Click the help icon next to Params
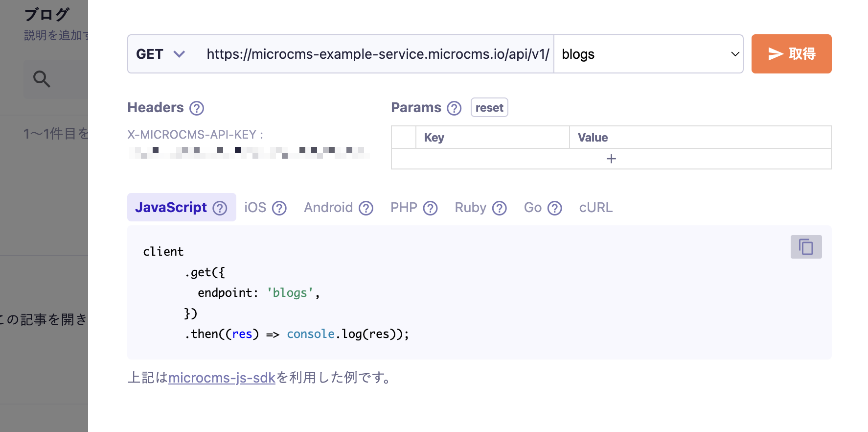 [454, 108]
